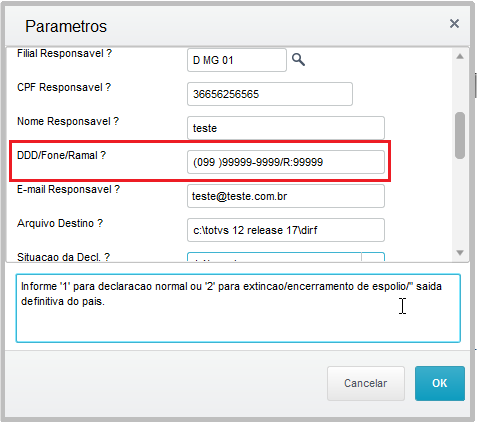Viewport: 477px width, 425px height.
Task: Click the help description text box
Action: point(238,308)
